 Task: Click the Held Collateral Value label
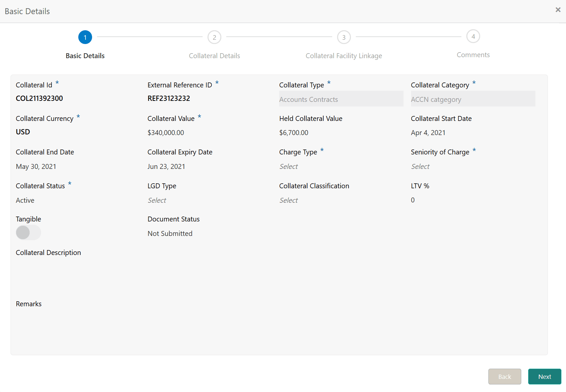coord(311,119)
